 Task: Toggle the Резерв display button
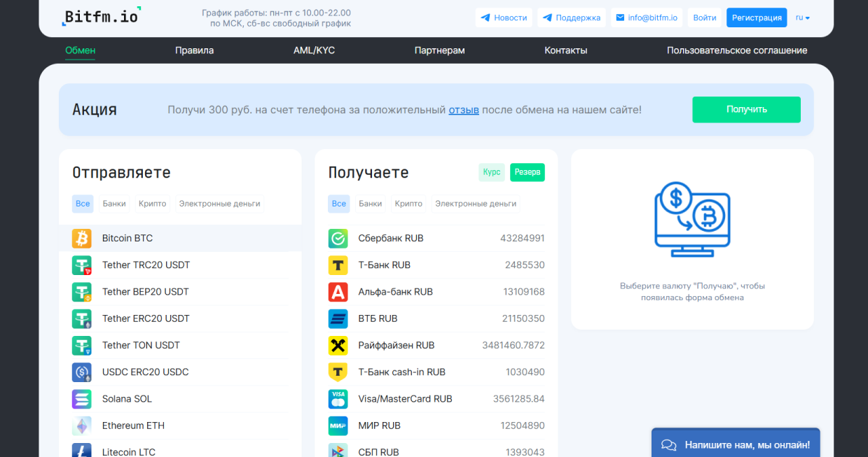tap(528, 172)
